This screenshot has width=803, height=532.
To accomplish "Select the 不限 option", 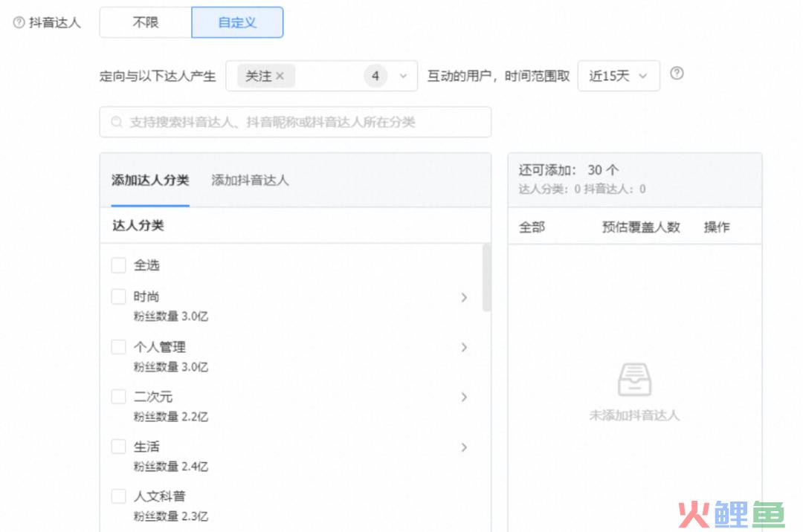I will 146,22.
